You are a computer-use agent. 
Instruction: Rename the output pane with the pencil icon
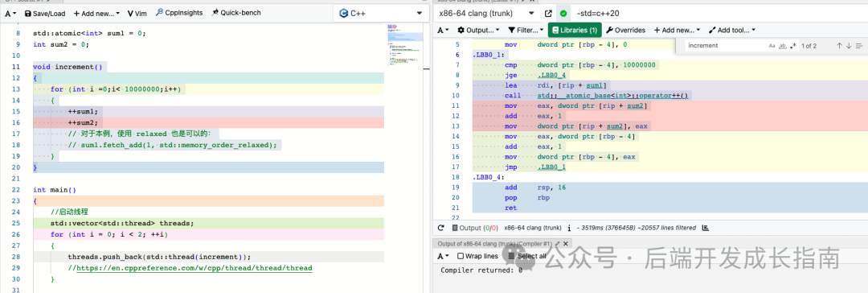558,243
